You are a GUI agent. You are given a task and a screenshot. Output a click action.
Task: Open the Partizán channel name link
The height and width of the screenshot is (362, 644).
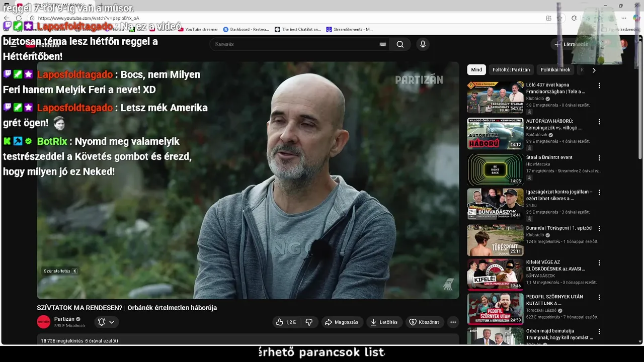pyautogui.click(x=64, y=319)
